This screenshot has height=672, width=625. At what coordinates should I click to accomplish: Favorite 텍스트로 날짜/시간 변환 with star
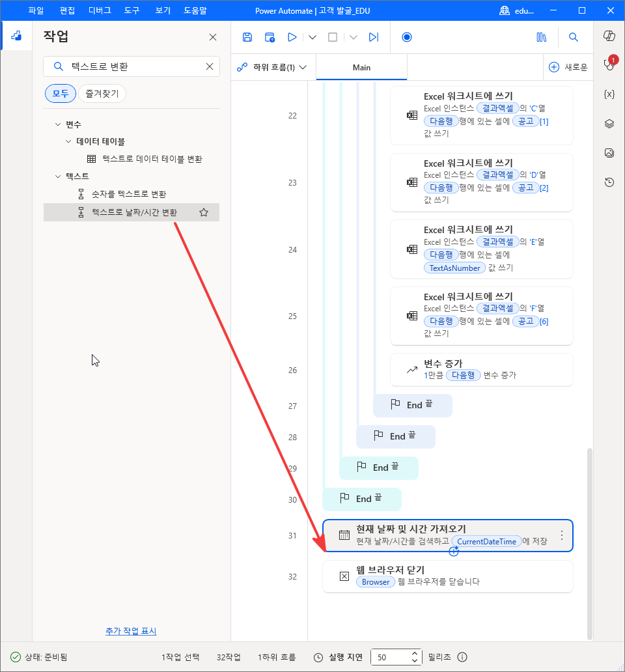click(204, 212)
